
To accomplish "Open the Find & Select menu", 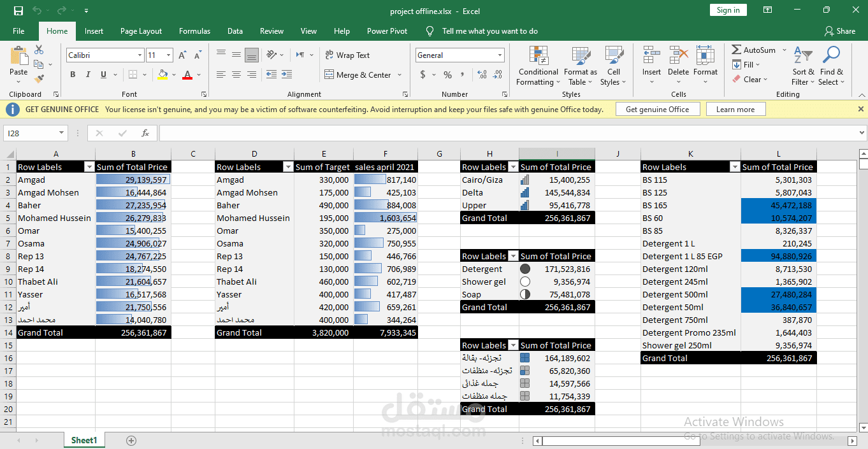I will point(831,66).
